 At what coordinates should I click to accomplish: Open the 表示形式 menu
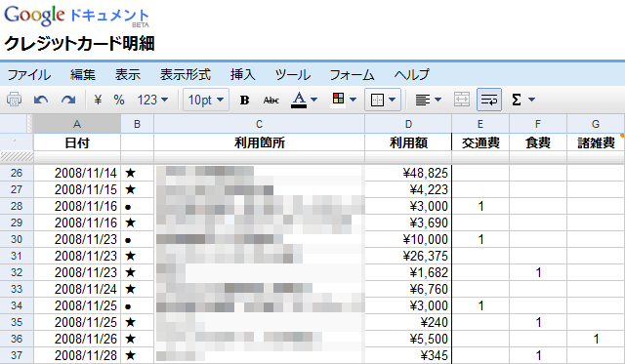186,74
